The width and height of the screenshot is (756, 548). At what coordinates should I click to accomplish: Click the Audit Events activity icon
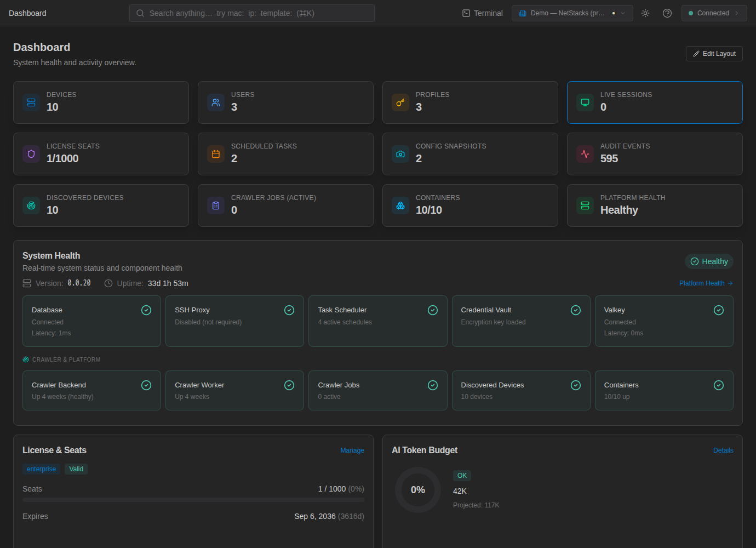(585, 154)
